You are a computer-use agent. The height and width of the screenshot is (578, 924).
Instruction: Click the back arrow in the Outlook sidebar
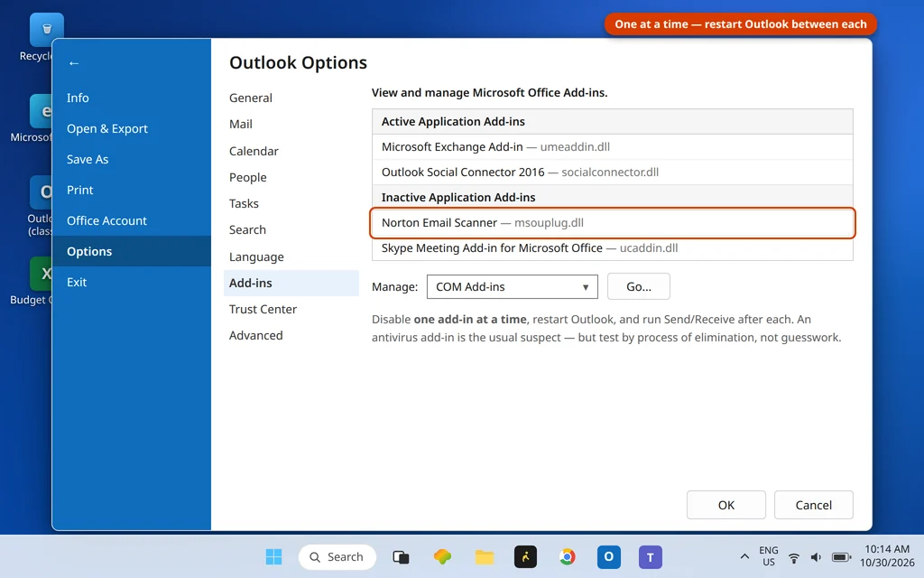click(74, 63)
